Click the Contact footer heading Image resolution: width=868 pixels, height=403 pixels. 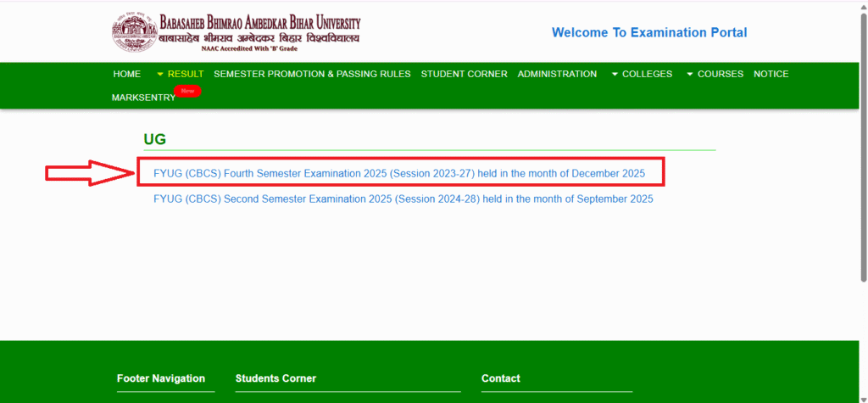click(500, 378)
